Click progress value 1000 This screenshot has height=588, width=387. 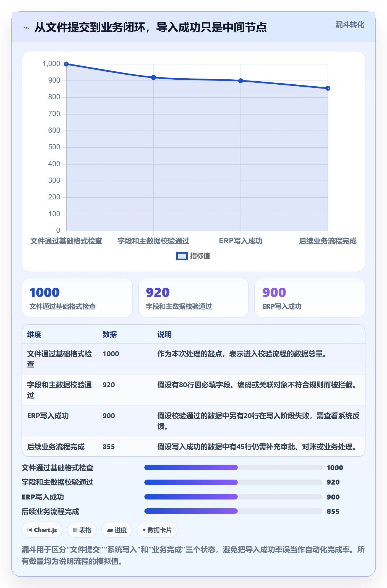click(x=335, y=468)
